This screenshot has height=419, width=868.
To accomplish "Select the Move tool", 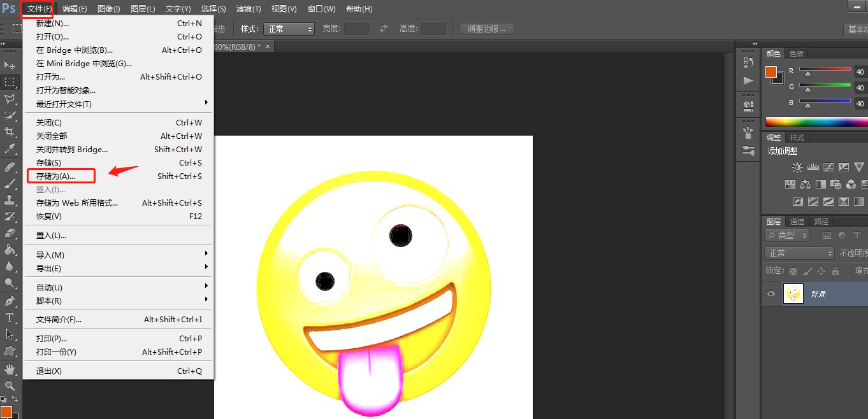I will click(x=10, y=66).
